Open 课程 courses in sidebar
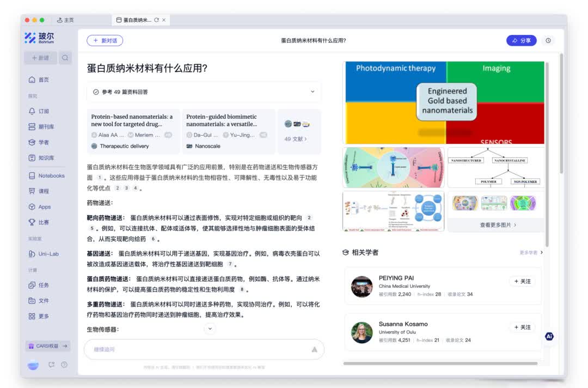The width and height of the screenshot is (588, 388). pos(39,191)
